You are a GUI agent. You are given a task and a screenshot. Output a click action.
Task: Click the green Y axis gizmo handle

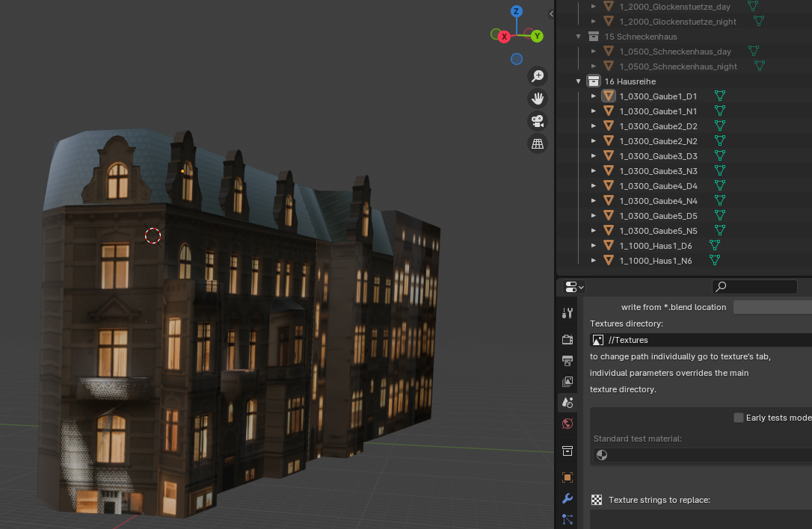coord(537,36)
